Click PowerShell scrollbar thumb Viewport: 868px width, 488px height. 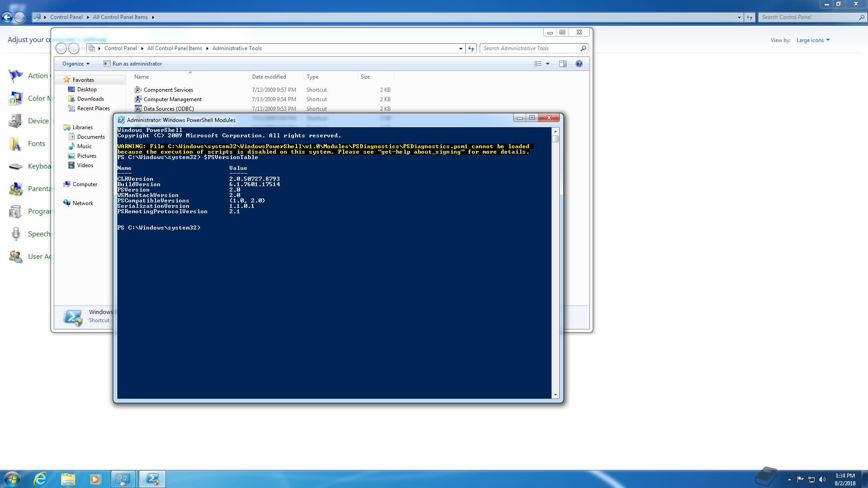[x=556, y=139]
